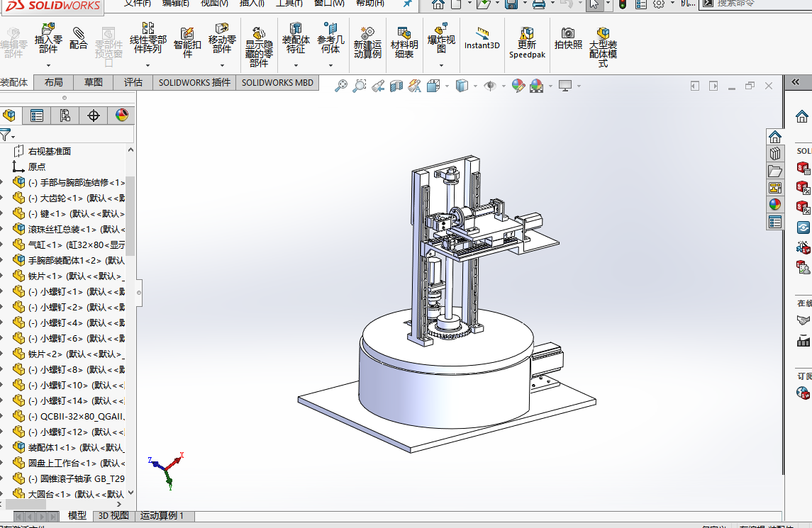This screenshot has height=528, width=812.
Task: Open the DisplayManager color ball tab
Action: 122,116
